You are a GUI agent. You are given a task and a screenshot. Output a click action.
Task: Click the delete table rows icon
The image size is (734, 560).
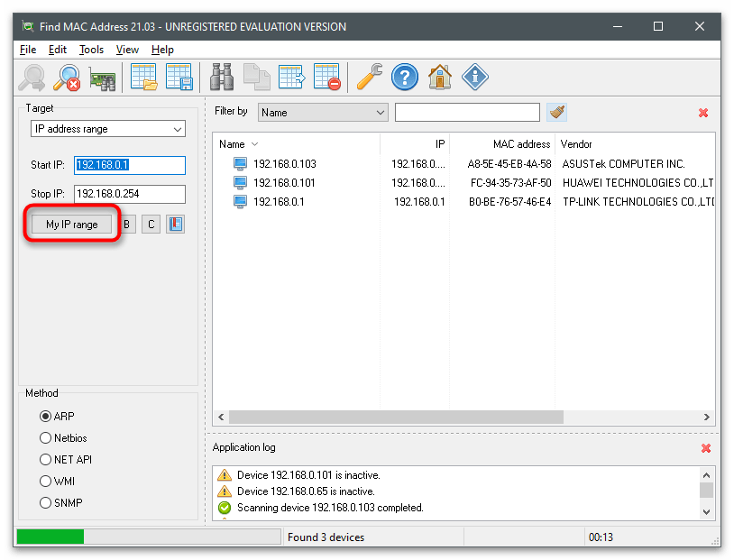326,78
